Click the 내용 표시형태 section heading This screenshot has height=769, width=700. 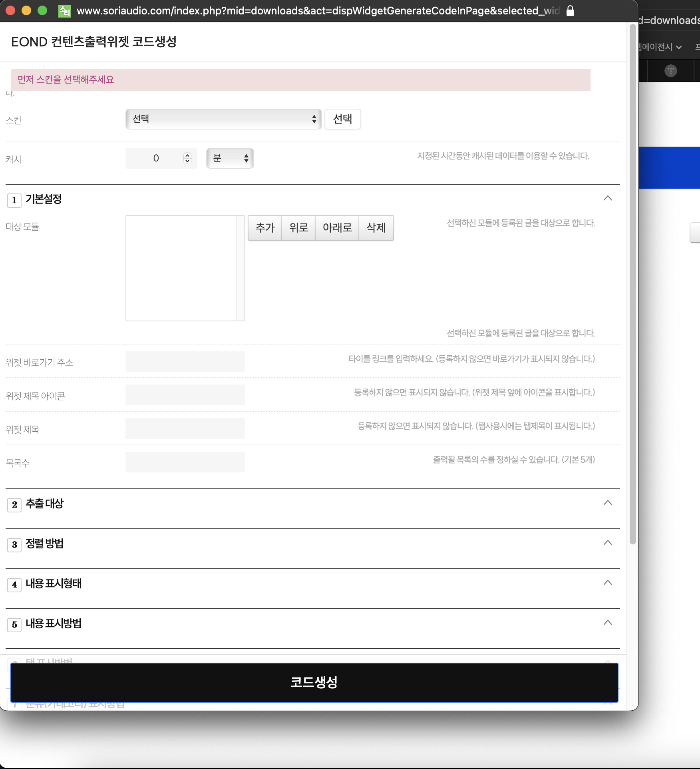click(x=54, y=584)
